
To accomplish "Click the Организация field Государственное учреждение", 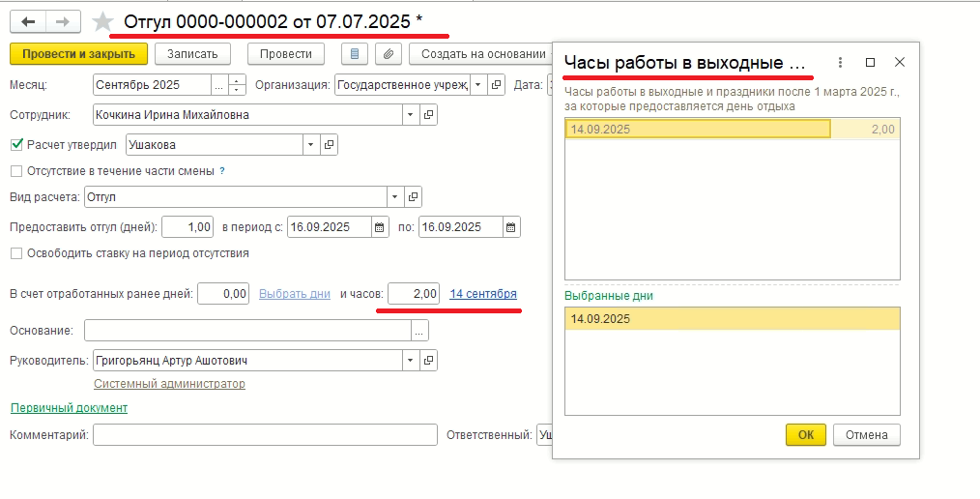I will (402, 85).
